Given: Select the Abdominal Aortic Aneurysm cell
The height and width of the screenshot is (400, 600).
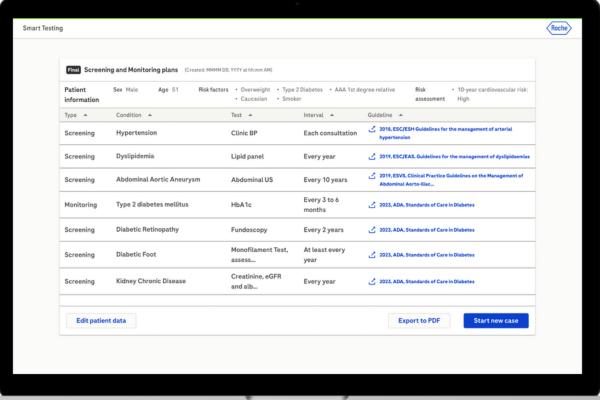Looking at the screenshot, I should [158, 180].
